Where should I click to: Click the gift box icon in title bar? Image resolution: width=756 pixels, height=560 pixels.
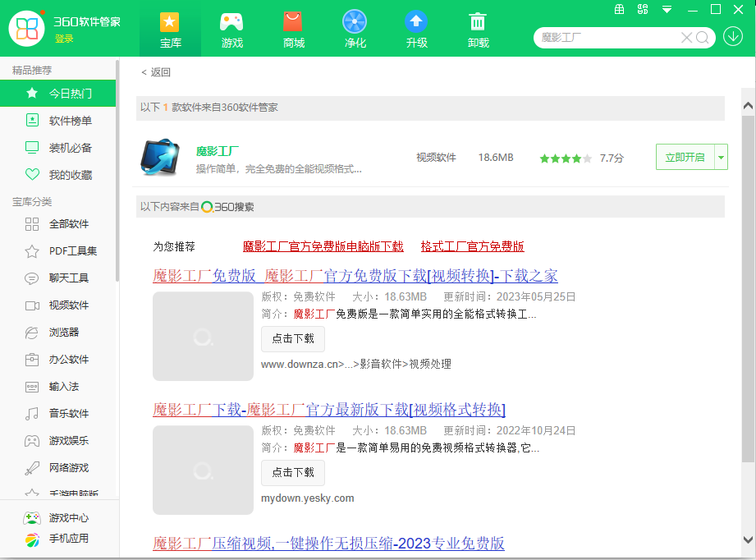(x=620, y=9)
